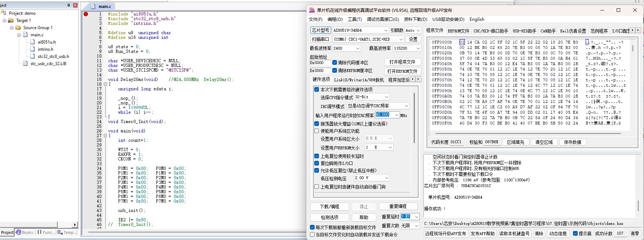Collapse fold marker at line 16
This screenshot has height=240, width=644.
click(x=105, y=84)
